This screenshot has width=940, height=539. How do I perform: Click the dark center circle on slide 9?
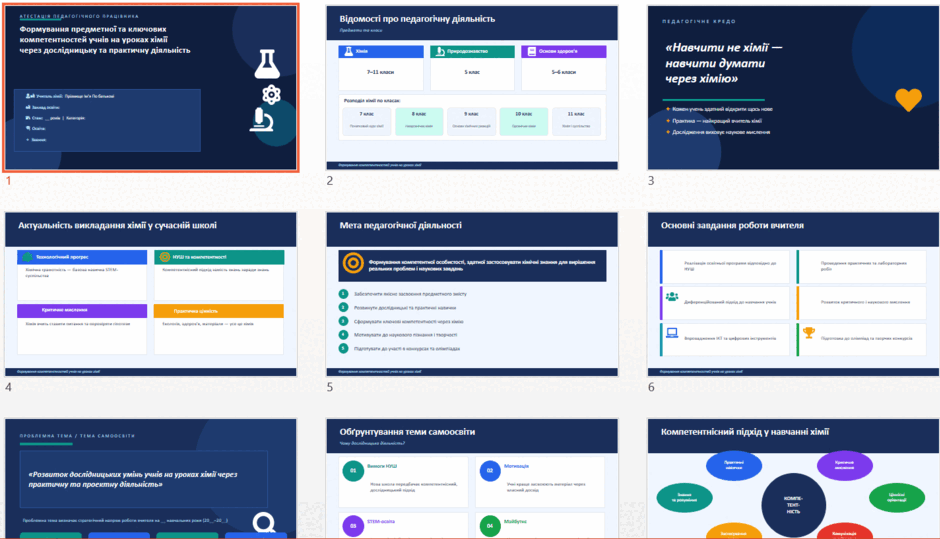[793, 505]
